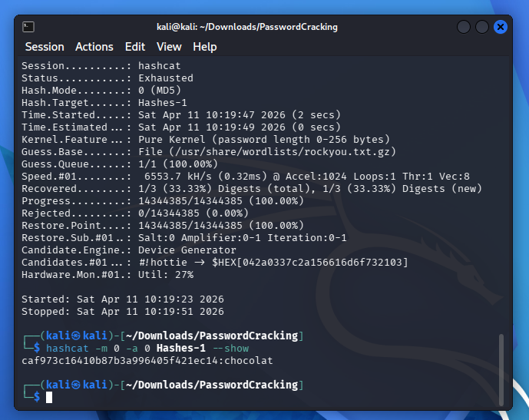Maximize the terminal window

coord(482,27)
